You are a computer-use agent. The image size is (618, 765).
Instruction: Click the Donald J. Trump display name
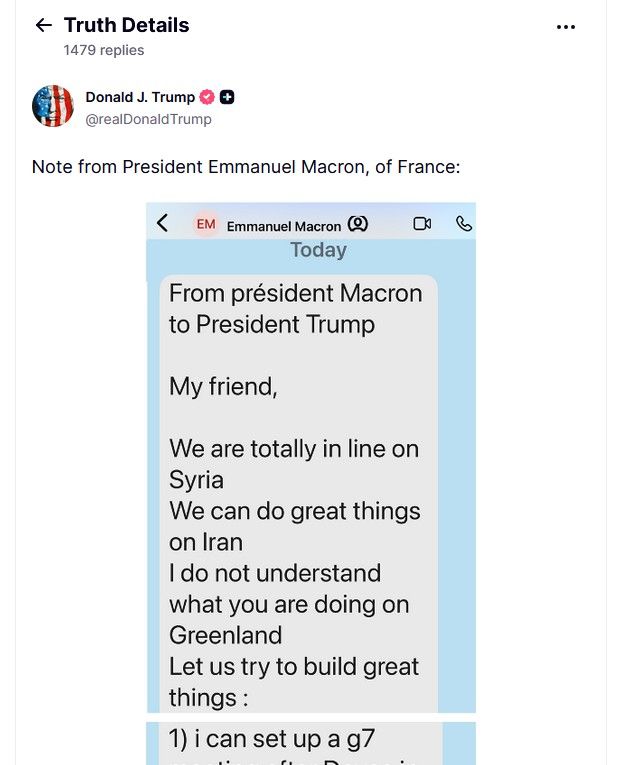(x=140, y=97)
